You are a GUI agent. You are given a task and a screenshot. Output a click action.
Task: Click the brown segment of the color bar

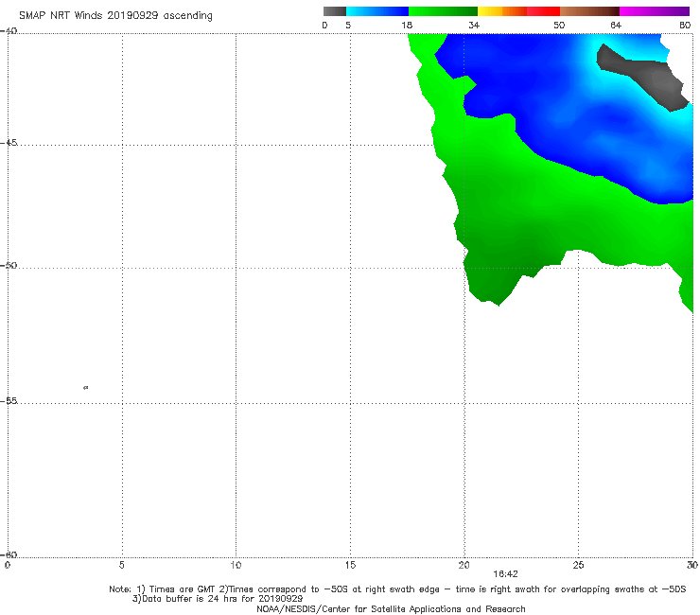(x=589, y=11)
